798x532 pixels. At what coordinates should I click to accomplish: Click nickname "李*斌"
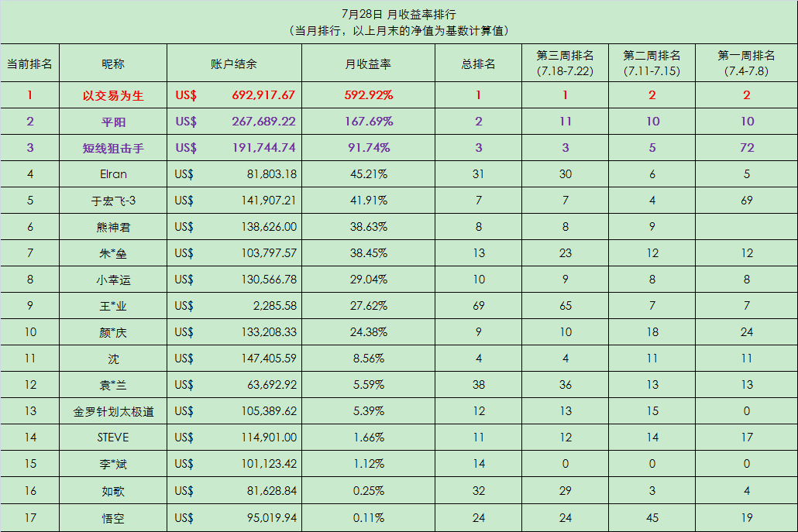[x=113, y=465]
